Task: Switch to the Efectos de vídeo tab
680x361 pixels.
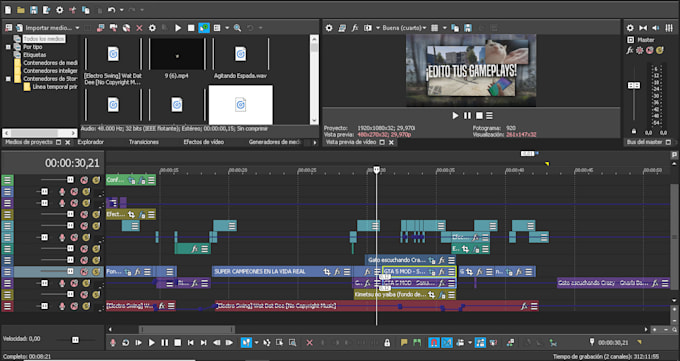Action: tap(203, 142)
